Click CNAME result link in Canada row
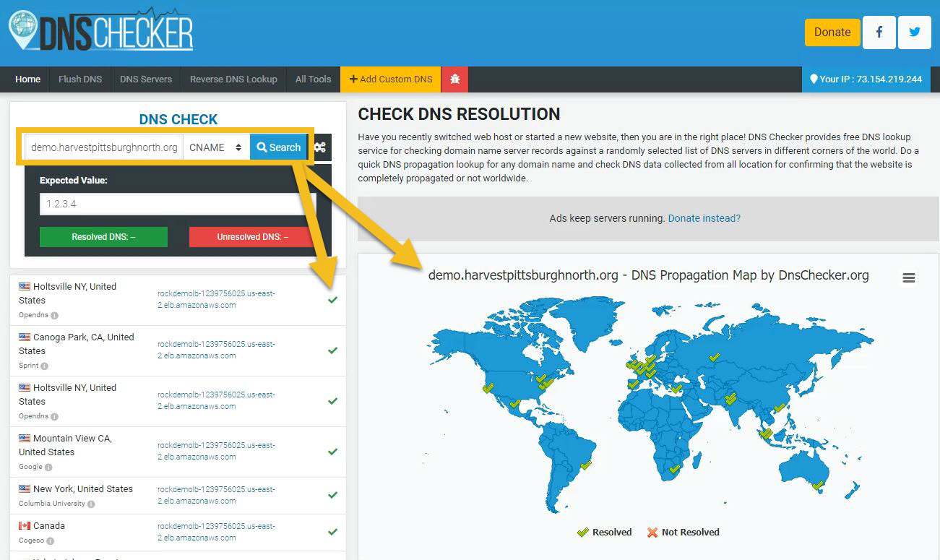The image size is (940, 560). click(x=216, y=532)
